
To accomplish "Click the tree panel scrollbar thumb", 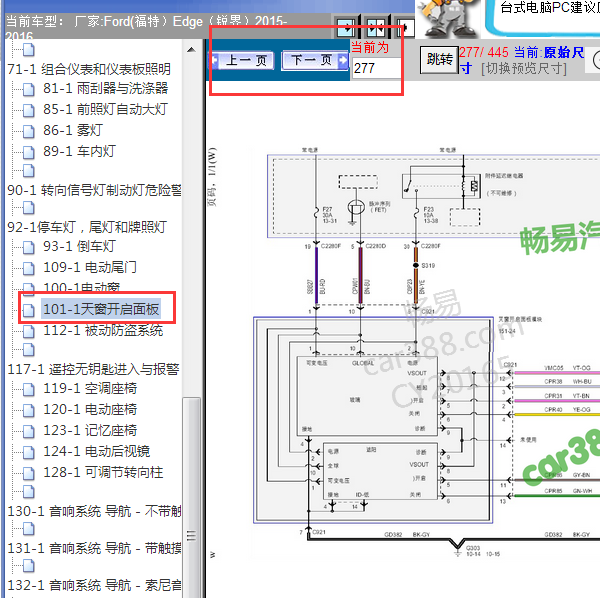I will pos(191,497).
